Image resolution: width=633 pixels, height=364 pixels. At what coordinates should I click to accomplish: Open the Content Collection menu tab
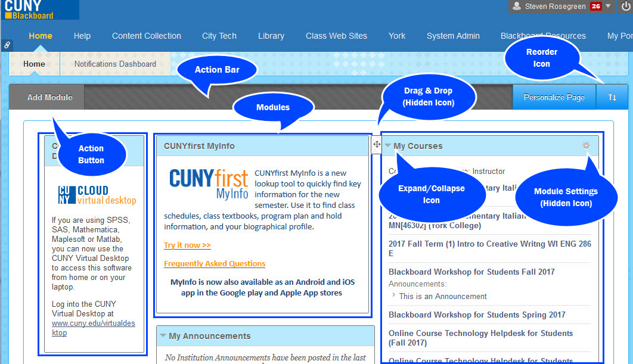pyautogui.click(x=147, y=36)
